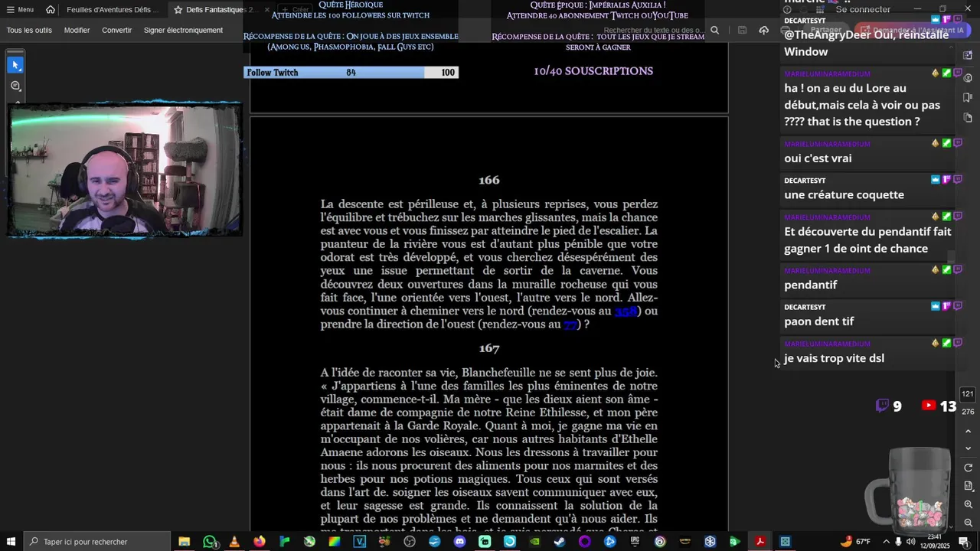Close the Defis Fantastique tab
The height and width of the screenshot is (551, 980).
click(267, 9)
